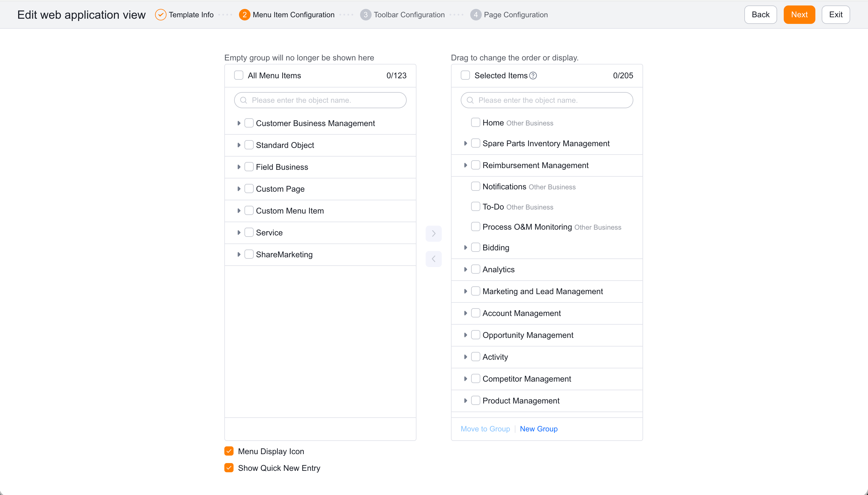
Task: Expand Marketing and Lead Management
Action: click(465, 291)
